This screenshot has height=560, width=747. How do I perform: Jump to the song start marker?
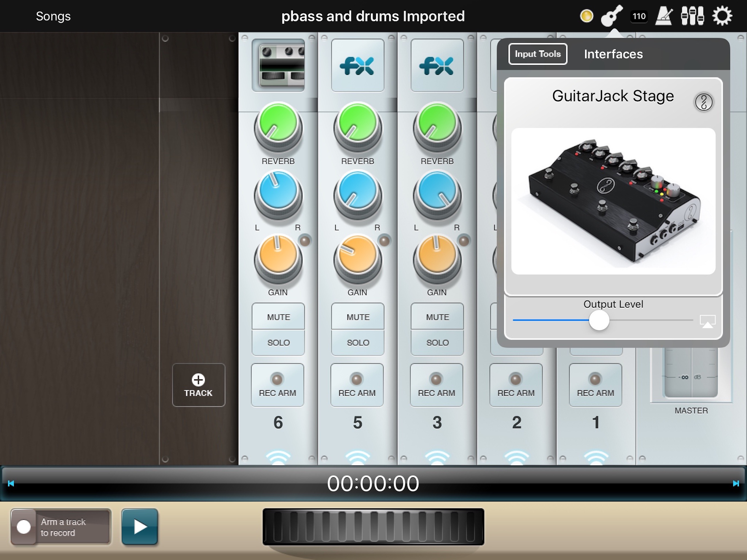coord(11,483)
